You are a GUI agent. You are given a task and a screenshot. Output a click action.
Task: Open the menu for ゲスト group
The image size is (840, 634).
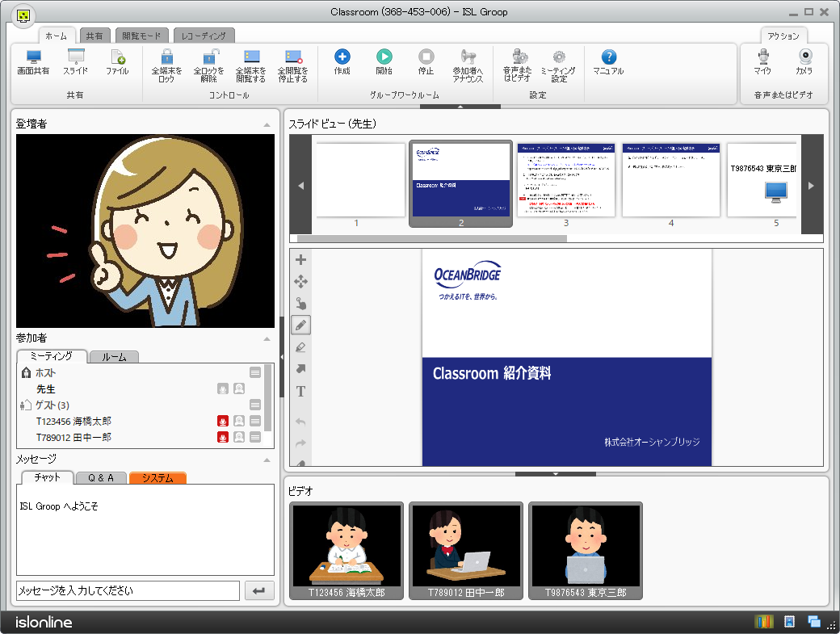(255, 405)
